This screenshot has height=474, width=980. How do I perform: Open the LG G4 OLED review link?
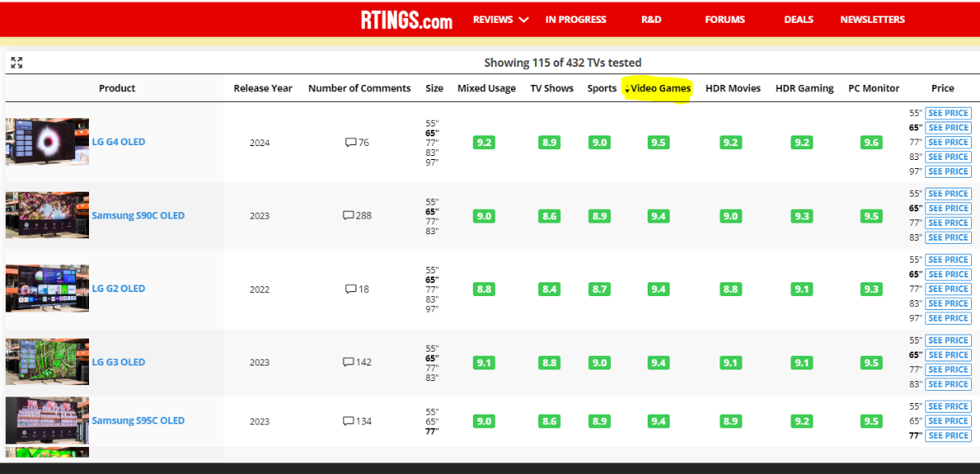[118, 142]
